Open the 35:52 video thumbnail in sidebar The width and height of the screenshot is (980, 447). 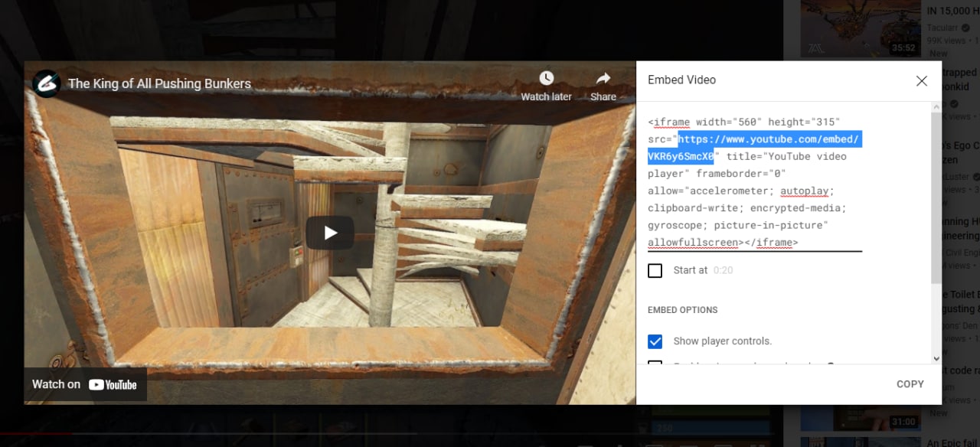tap(861, 28)
